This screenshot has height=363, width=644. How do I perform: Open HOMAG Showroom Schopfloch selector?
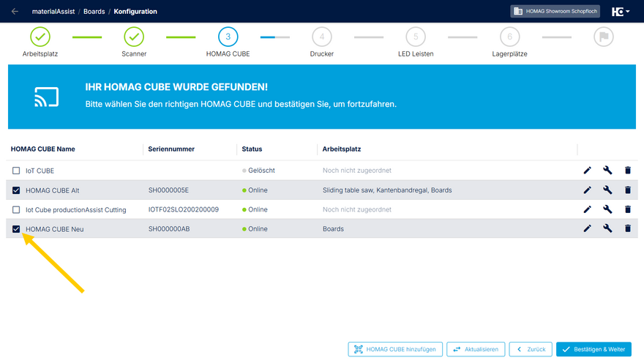(555, 12)
